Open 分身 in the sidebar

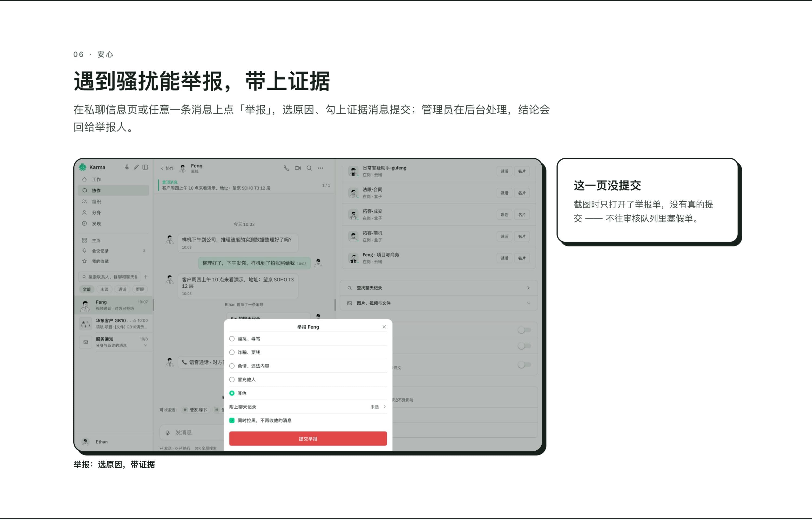pos(113,213)
